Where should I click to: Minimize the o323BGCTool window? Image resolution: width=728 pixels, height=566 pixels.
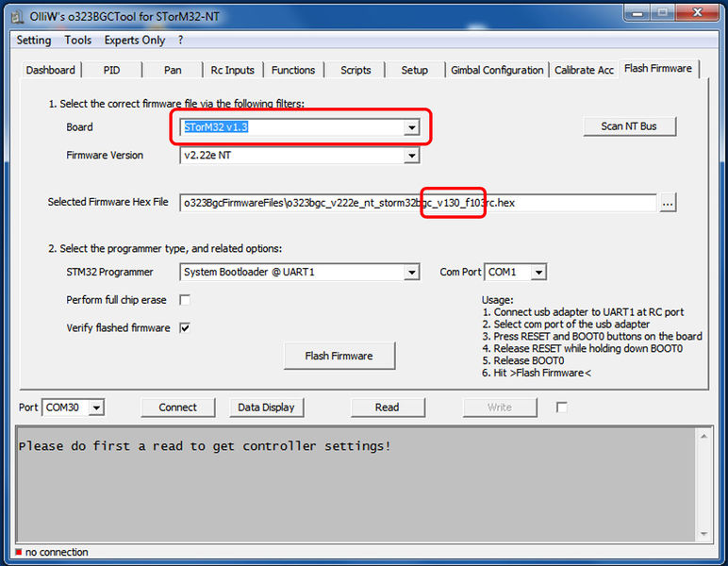point(637,13)
